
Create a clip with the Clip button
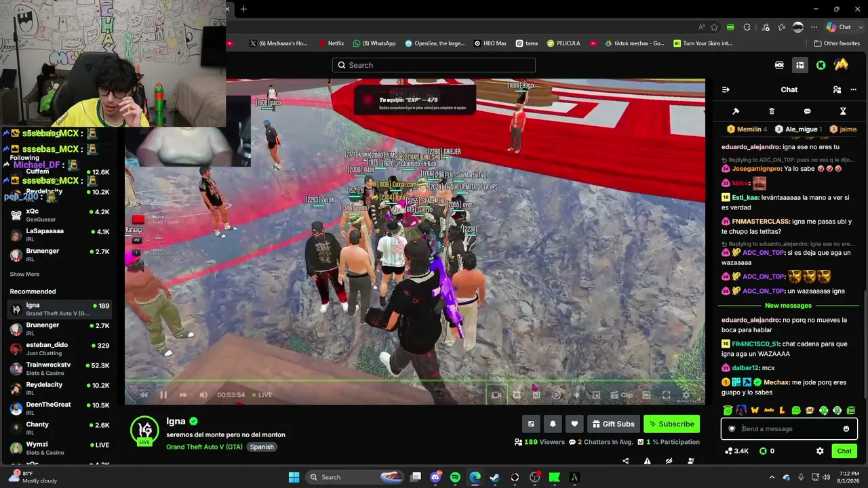point(621,395)
